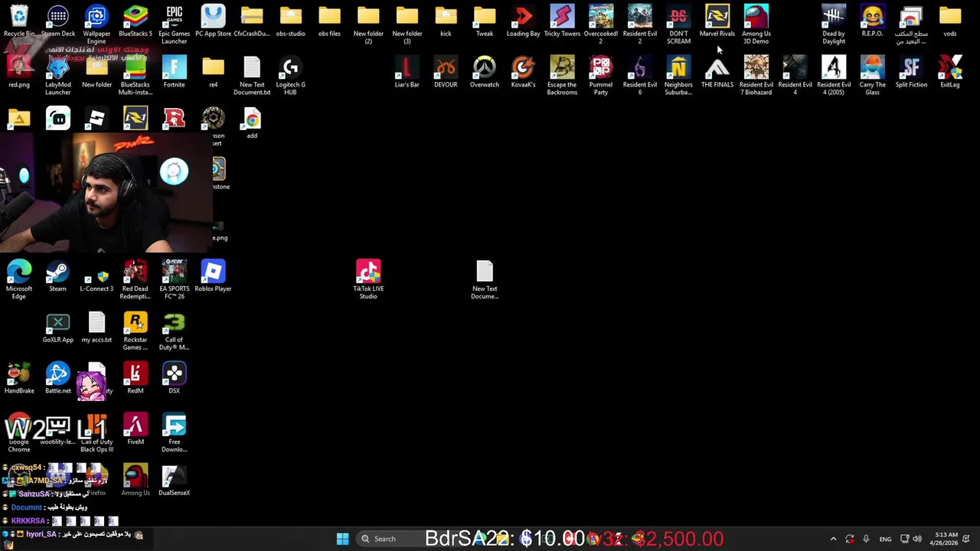Launch the HandBrake shortcut

point(19,378)
